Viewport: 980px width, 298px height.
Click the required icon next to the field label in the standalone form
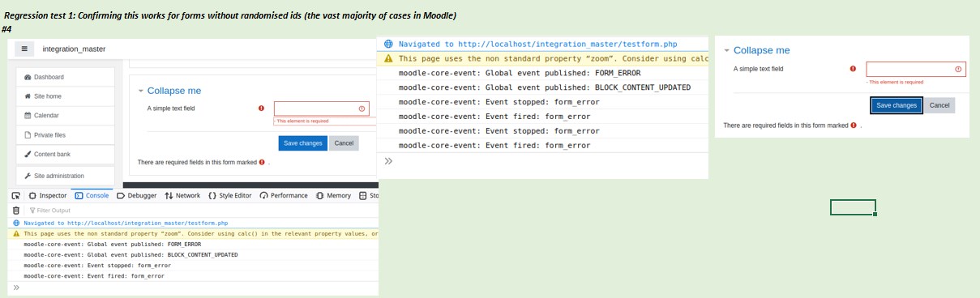[x=853, y=70]
